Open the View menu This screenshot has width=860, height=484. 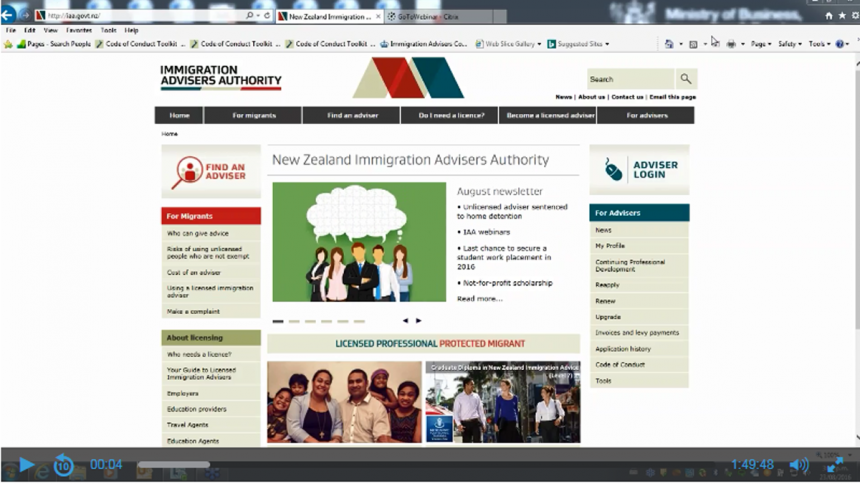50,30
